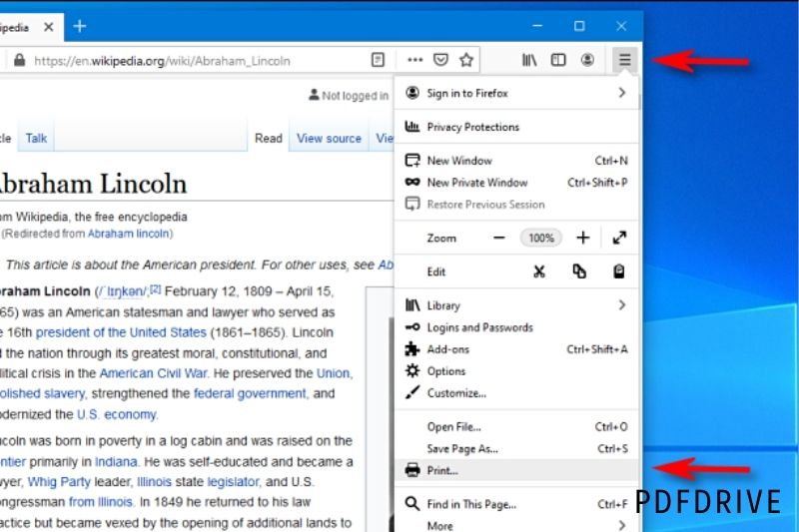Image resolution: width=799 pixels, height=532 pixels.
Task: Open the Firefox hamburger menu button
Action: coord(625,60)
